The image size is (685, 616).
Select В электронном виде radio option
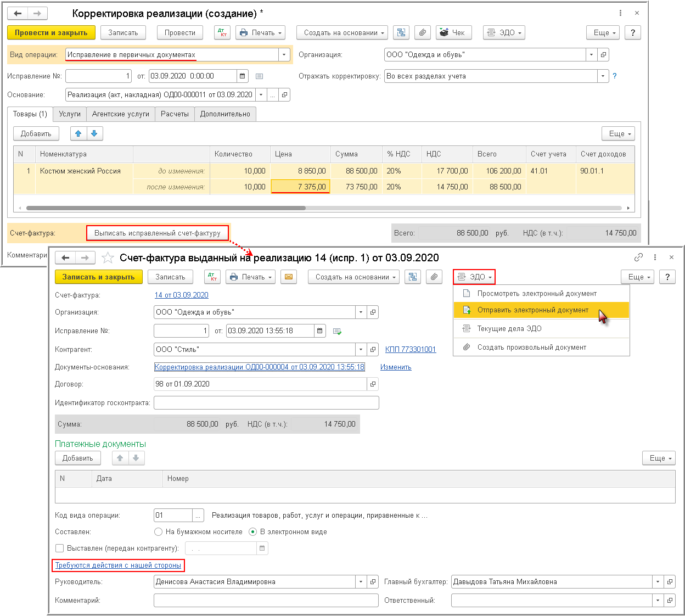coord(253,532)
